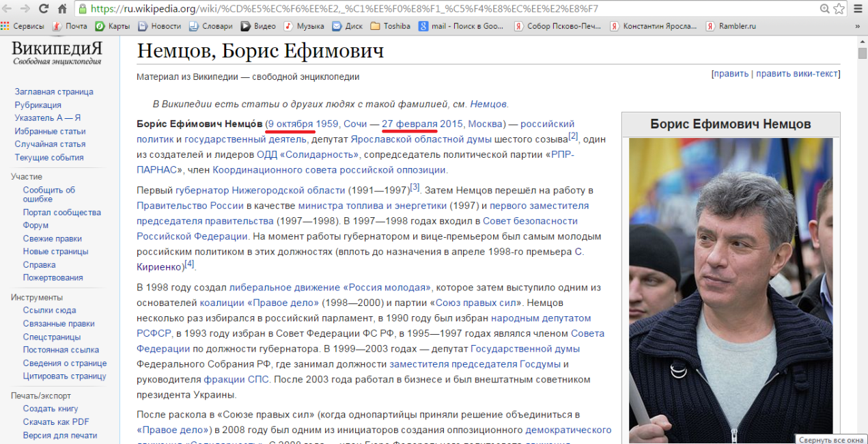Open the 9 октября date link
Screen dimensions: 868x444
(x=290, y=124)
